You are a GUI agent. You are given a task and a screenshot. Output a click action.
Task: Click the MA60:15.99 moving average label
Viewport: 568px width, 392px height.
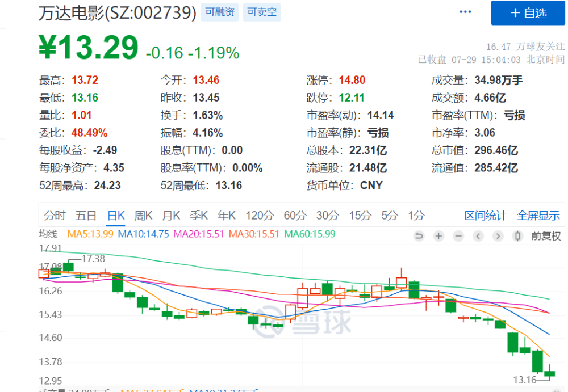pyautogui.click(x=310, y=234)
